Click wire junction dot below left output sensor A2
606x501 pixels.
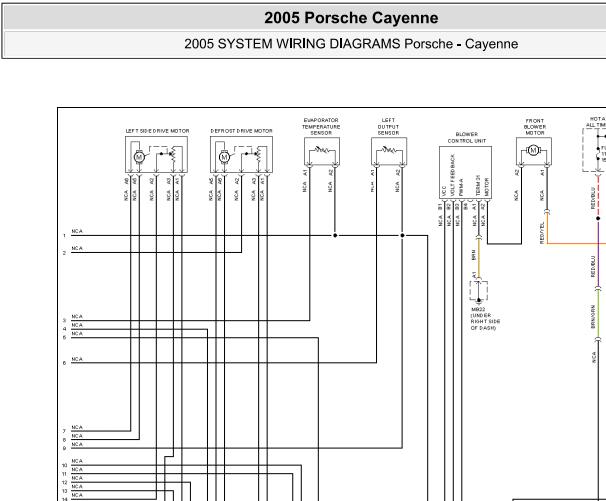[x=402, y=235]
